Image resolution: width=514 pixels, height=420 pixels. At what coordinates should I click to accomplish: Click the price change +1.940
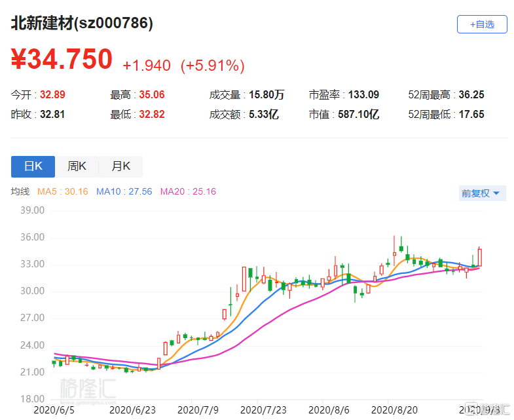[147, 66]
